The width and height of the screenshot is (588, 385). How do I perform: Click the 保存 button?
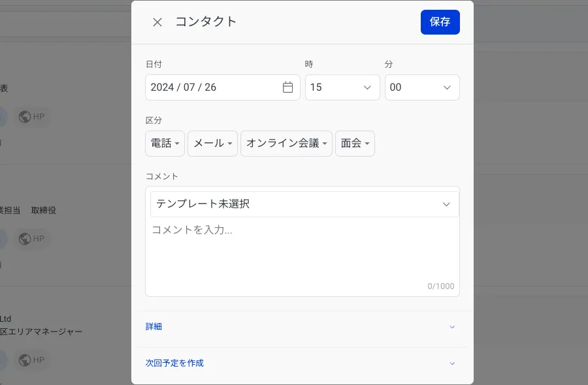pyautogui.click(x=440, y=22)
